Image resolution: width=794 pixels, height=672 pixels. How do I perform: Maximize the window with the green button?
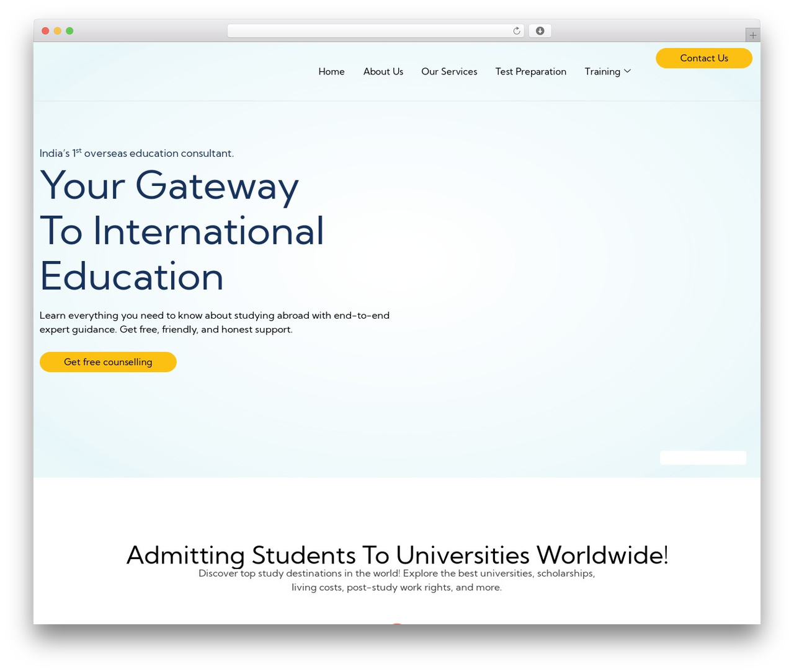(x=69, y=31)
